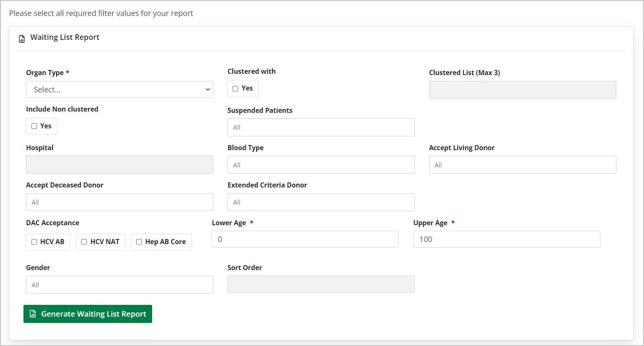This screenshot has width=644, height=346.
Task: Click the report icon beside Waiting List Report heading
Action: [21, 39]
